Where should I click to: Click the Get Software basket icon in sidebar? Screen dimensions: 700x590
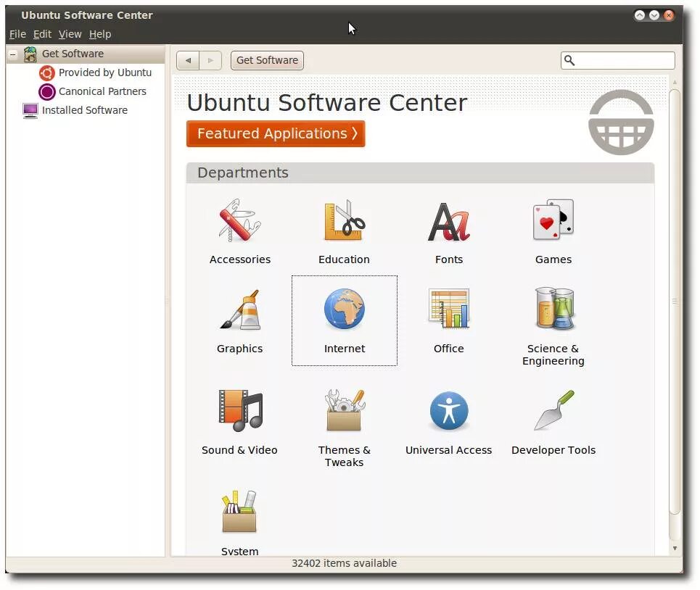[x=30, y=54]
